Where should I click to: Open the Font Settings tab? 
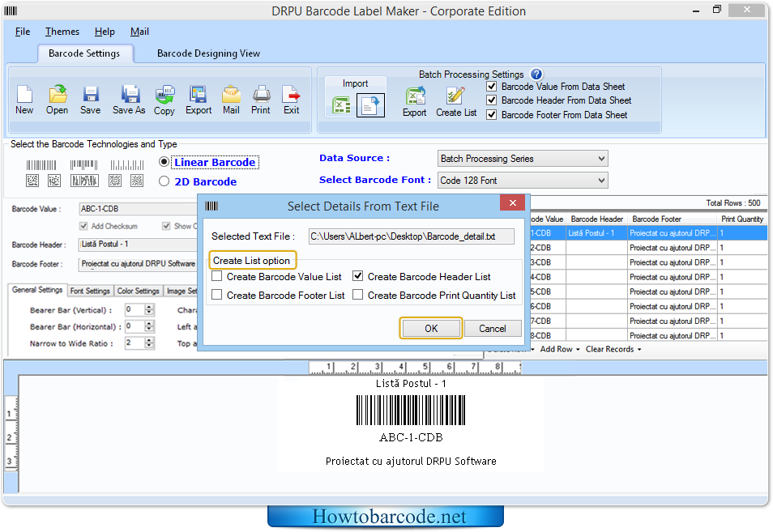click(x=90, y=292)
